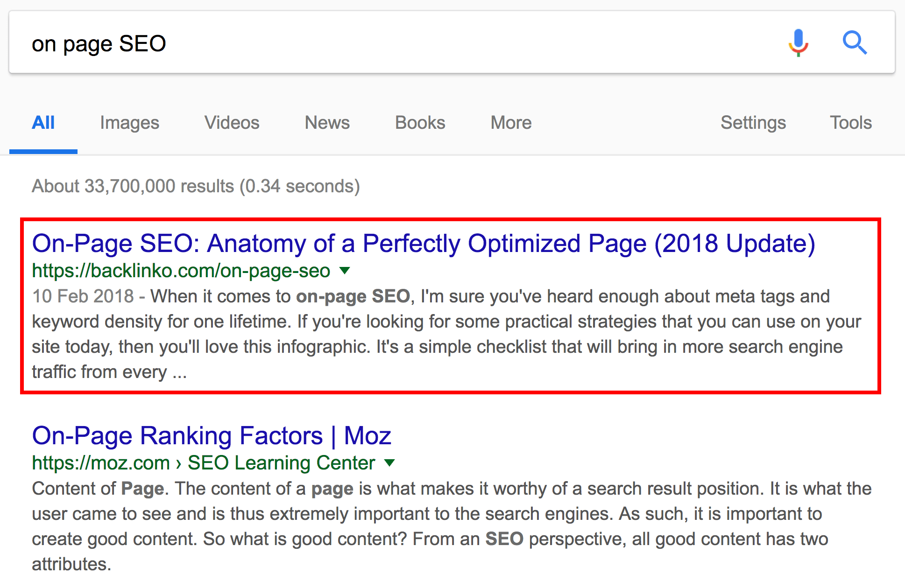The image size is (905, 588).
Task: Open search Settings
Action: pos(753,123)
